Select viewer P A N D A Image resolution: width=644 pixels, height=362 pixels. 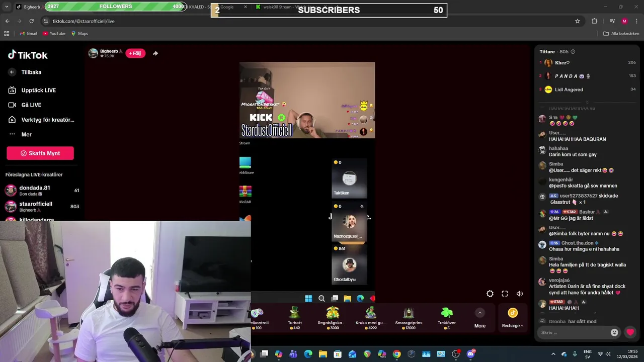588,76
